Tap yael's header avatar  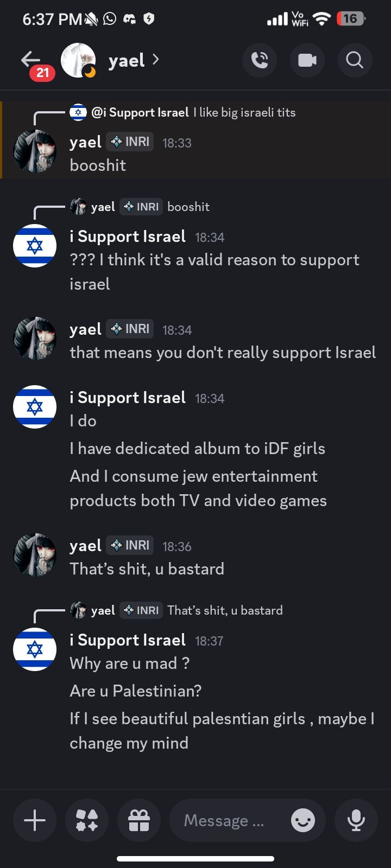[78, 60]
